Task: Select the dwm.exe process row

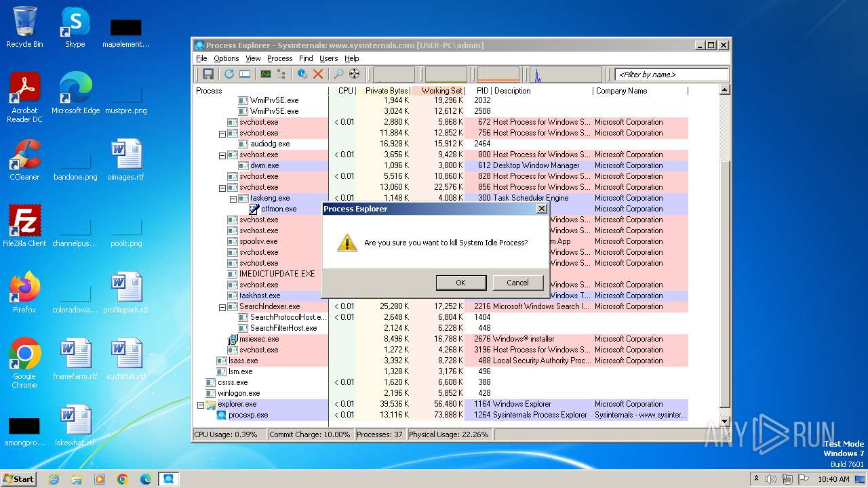Action: click(x=441, y=165)
